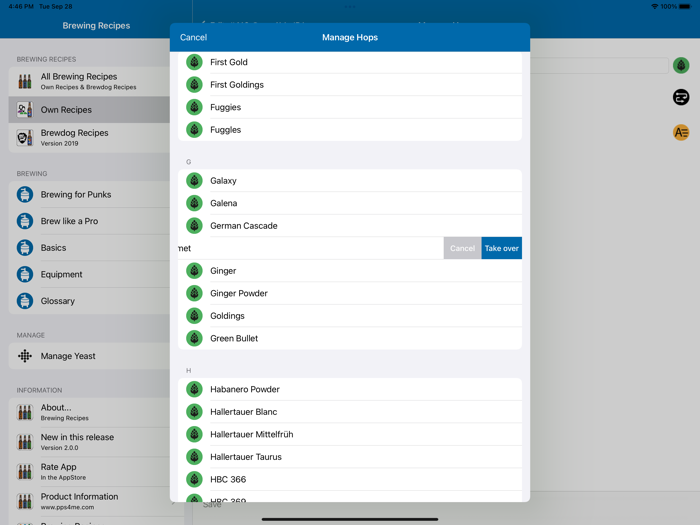Viewport: 700px width, 525px height.
Task: Open the orange text notes icon
Action: 681,133
